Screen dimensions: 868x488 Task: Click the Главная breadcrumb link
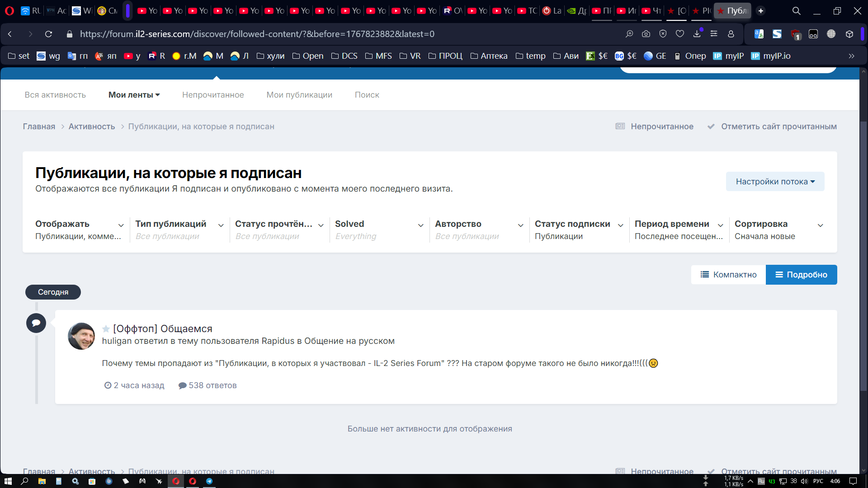pos(39,127)
